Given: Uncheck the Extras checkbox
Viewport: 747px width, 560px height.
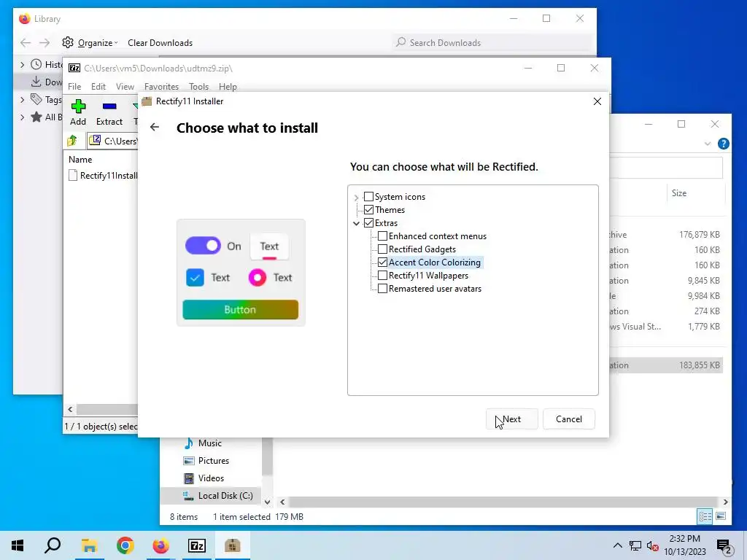Looking at the screenshot, I should click(x=368, y=223).
